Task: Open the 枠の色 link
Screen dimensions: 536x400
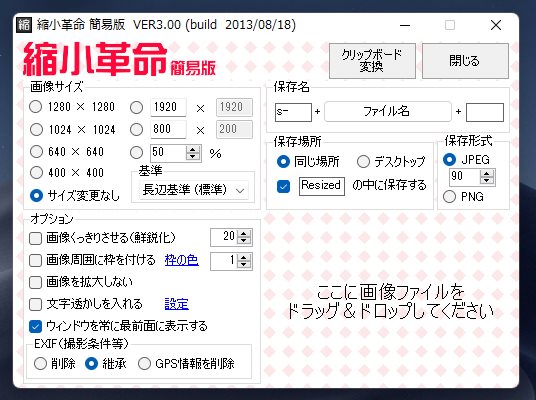Action: pos(182,261)
